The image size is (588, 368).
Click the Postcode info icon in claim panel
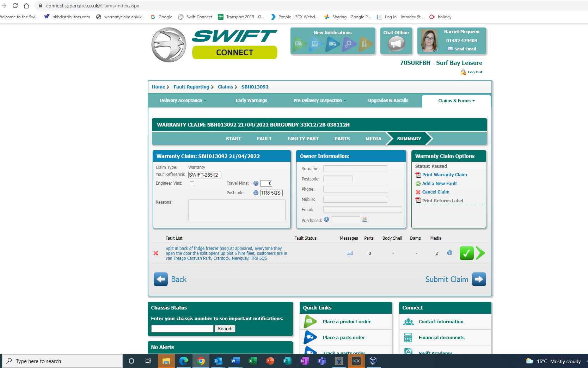point(256,193)
